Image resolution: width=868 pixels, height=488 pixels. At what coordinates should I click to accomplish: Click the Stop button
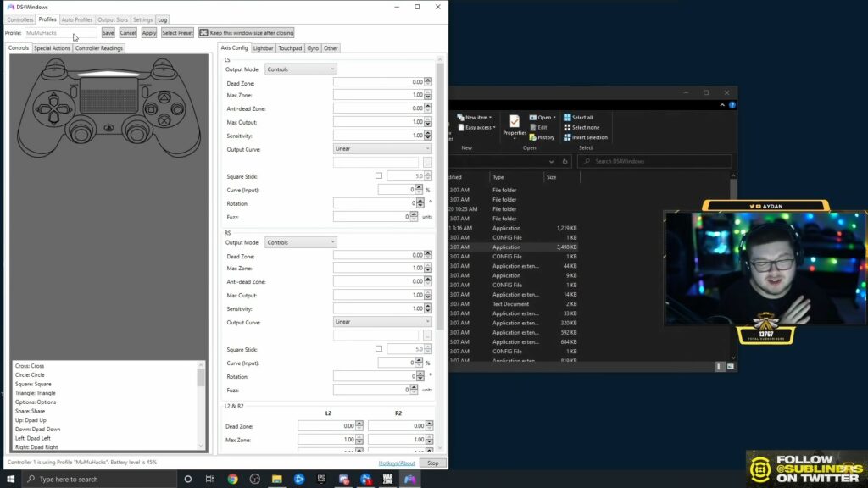433,463
